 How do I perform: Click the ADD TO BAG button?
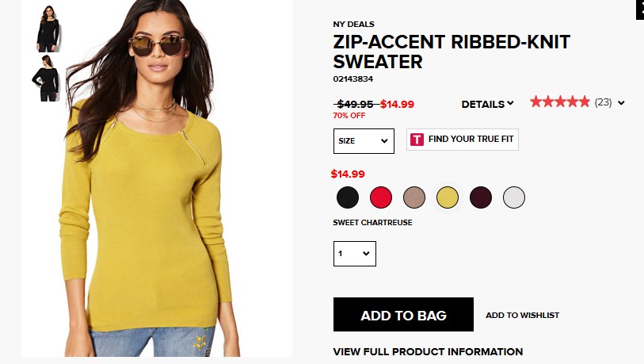[x=403, y=315]
